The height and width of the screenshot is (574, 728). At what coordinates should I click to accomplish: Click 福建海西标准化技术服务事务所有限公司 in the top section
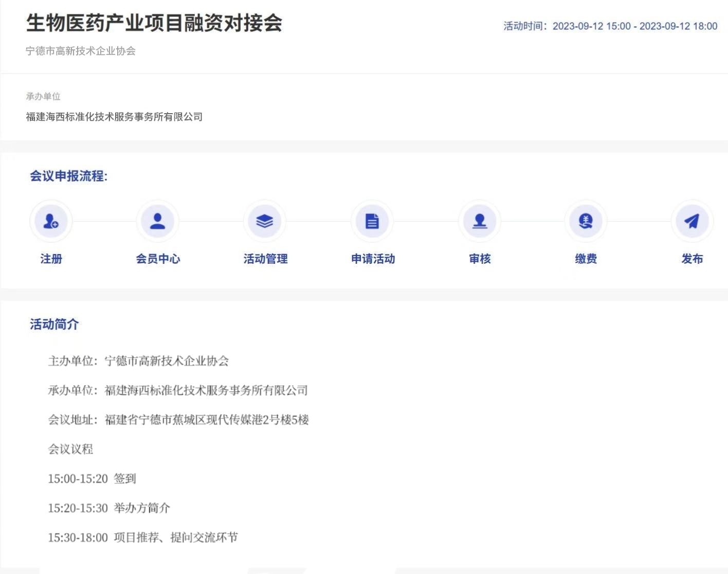114,117
